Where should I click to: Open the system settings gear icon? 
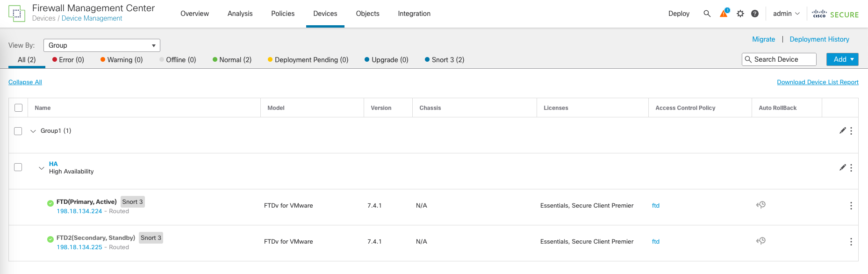tap(740, 14)
